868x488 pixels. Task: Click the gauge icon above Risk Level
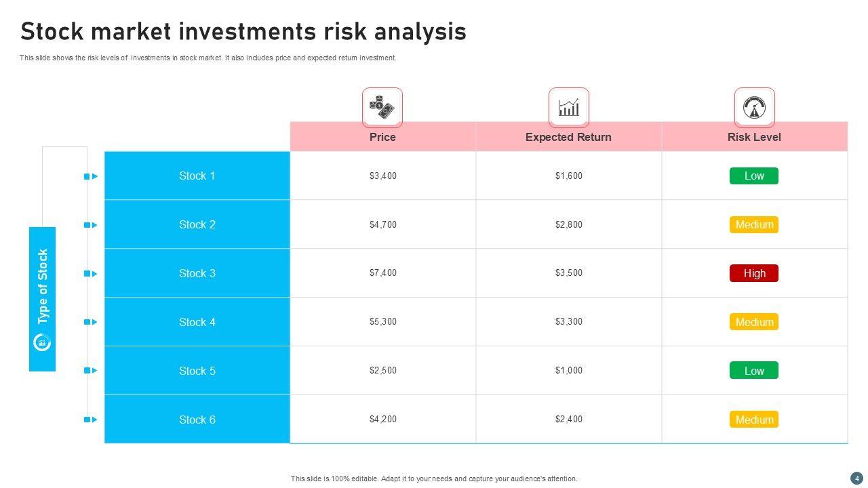754,107
